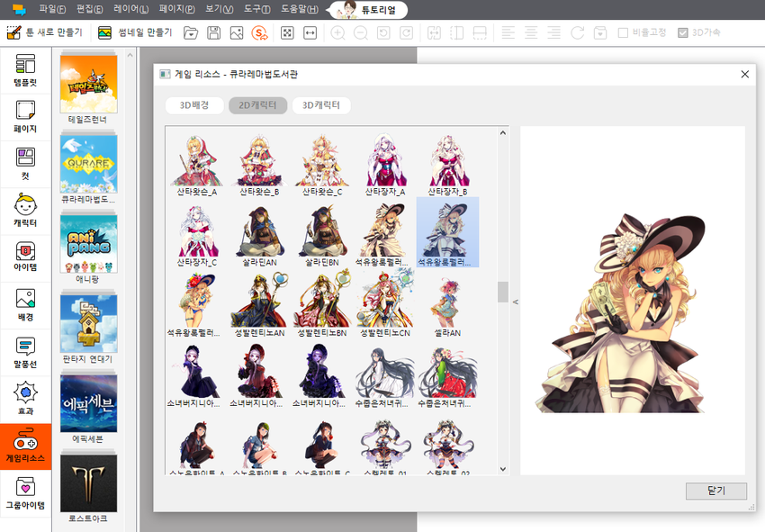Image resolution: width=765 pixels, height=532 pixels.
Task: Click the export image toolbar icon
Action: pyautogui.click(x=237, y=32)
